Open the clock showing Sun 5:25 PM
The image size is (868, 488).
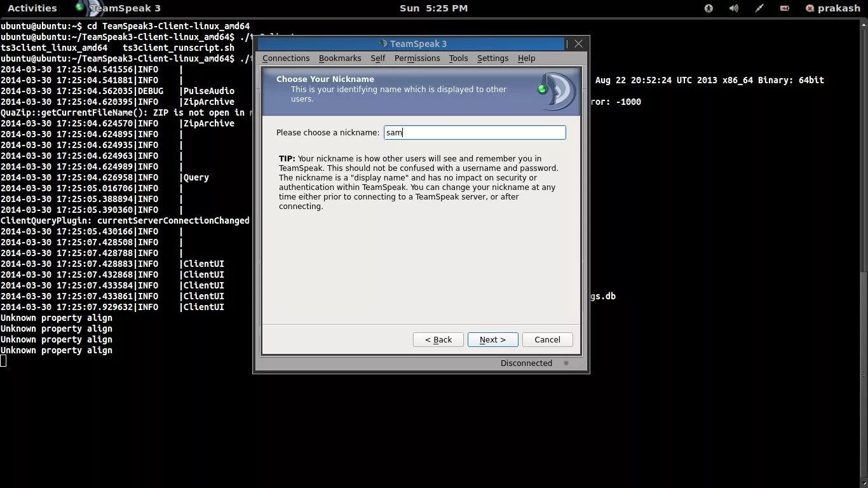pyautogui.click(x=433, y=8)
